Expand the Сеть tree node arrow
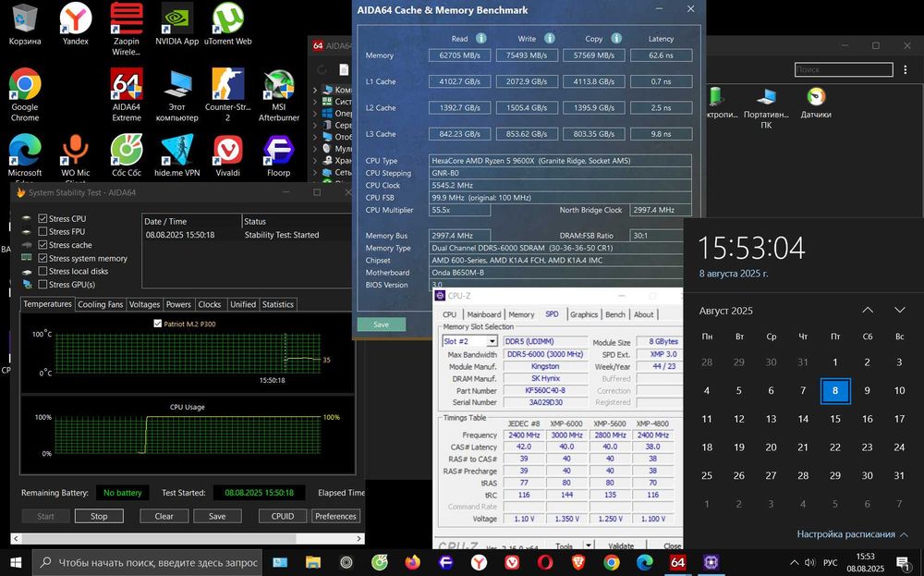 pyautogui.click(x=315, y=172)
